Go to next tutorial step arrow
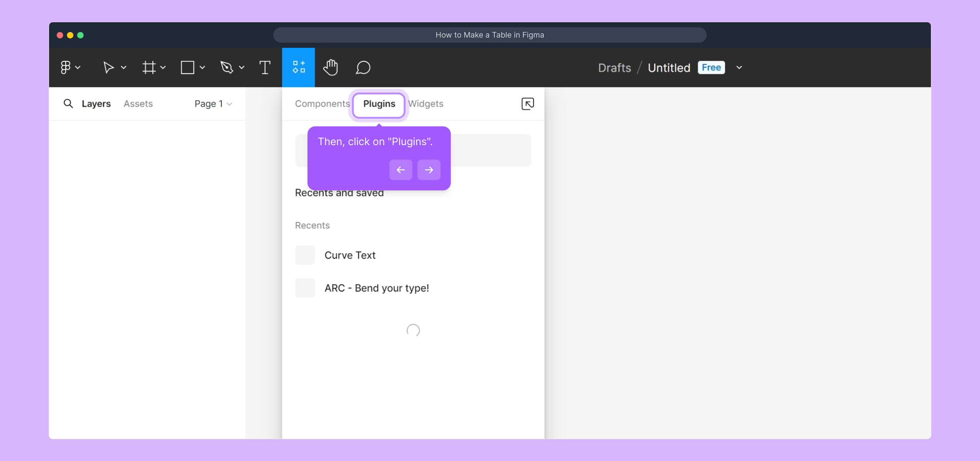 [x=429, y=170]
